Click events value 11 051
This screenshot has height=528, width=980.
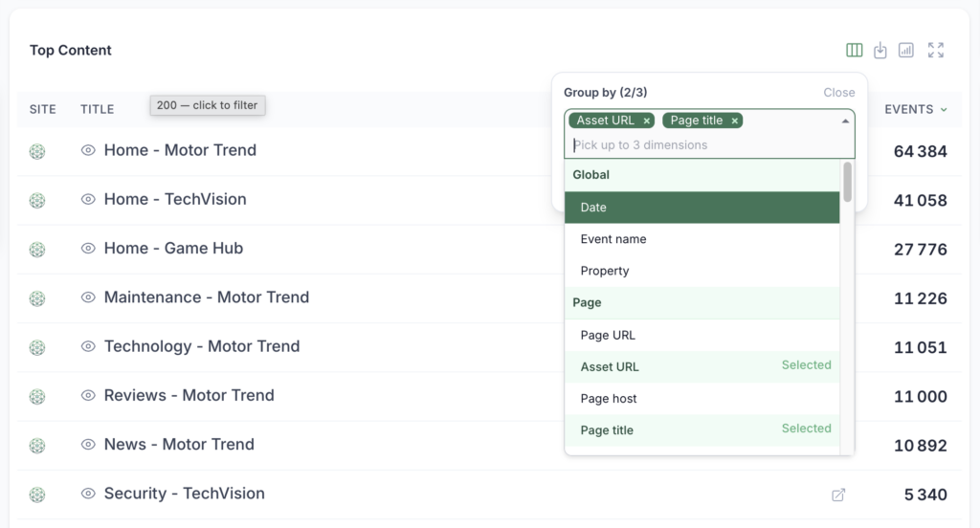920,347
